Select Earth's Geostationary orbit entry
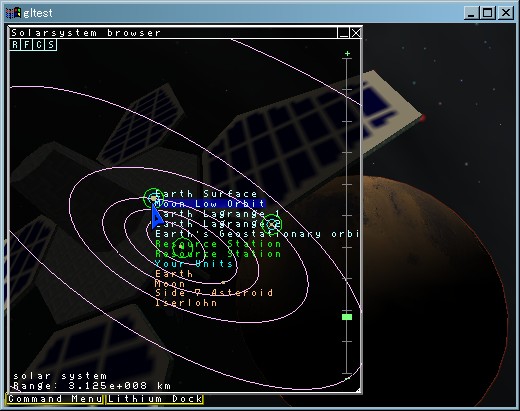The width and height of the screenshot is (520, 411). click(x=257, y=234)
